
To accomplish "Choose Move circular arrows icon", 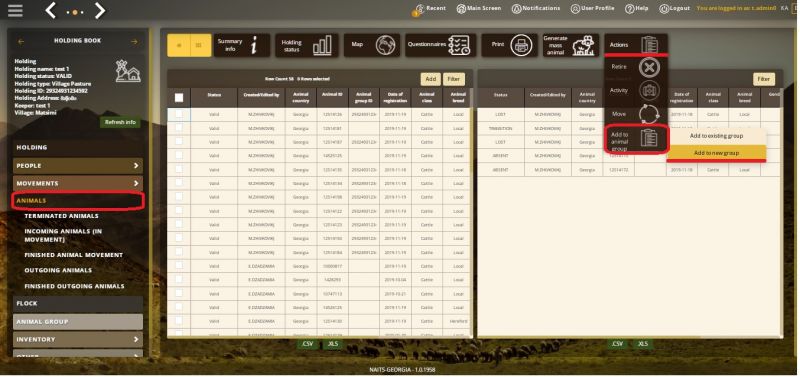I will click(649, 114).
